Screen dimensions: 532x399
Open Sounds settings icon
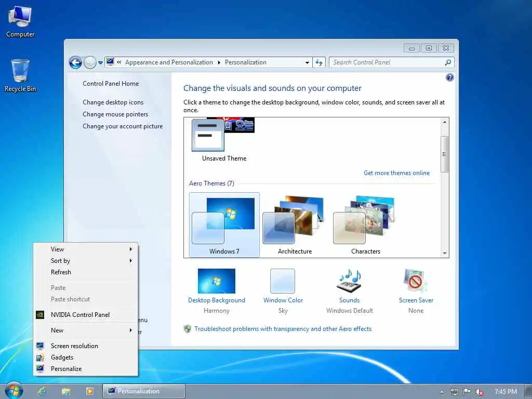click(349, 281)
